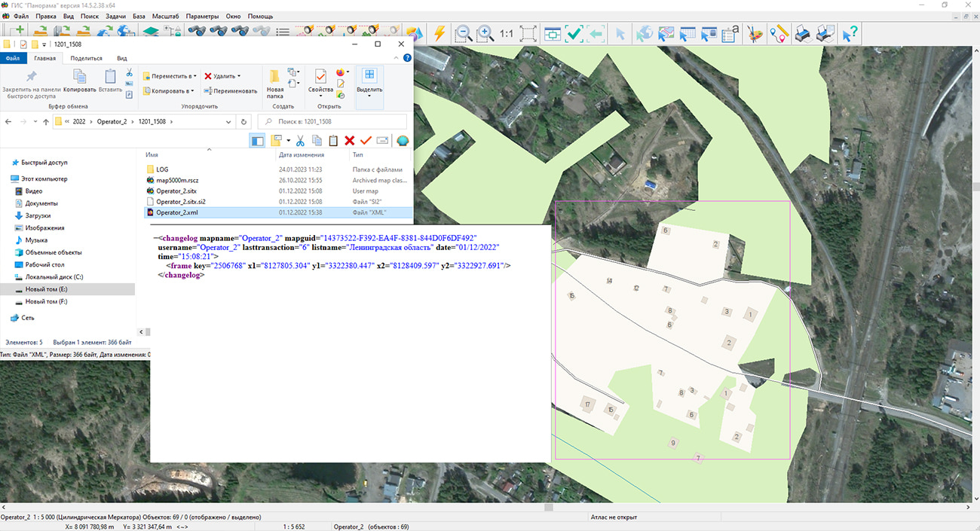Click the paint palette icon in toolbar
The height and width of the screenshot is (531, 980).
coord(755,33)
